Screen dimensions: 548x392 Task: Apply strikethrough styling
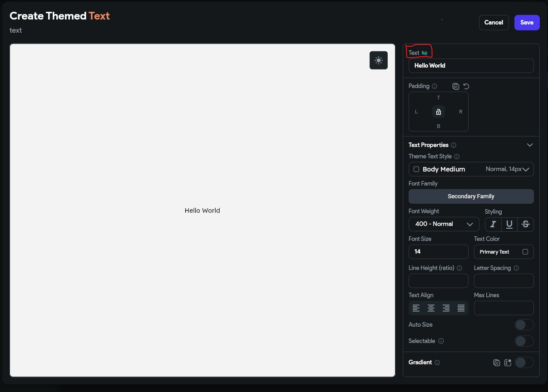tap(525, 224)
